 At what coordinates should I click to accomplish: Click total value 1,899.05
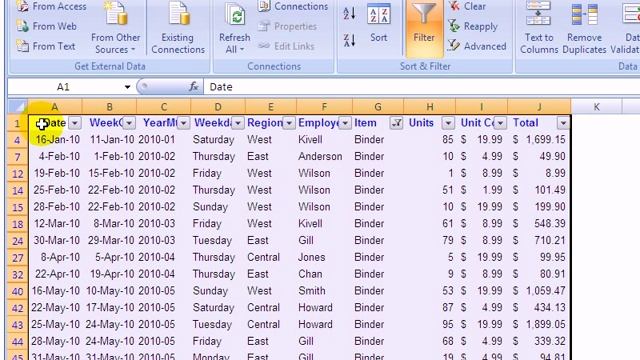pyautogui.click(x=540, y=324)
